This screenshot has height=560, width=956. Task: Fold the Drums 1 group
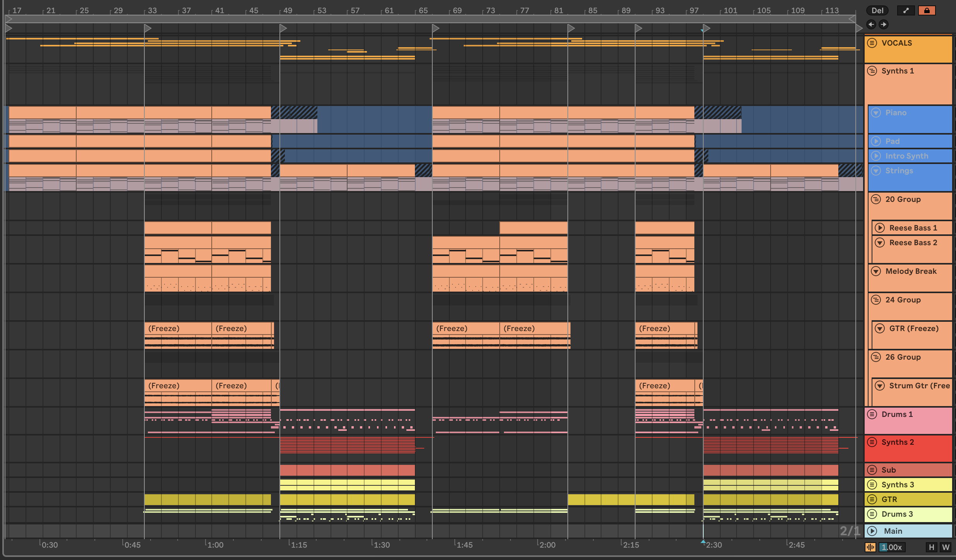[872, 414]
